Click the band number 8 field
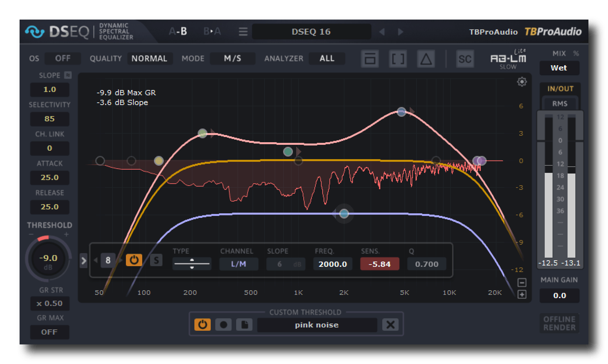608x364 pixels. pos(108,260)
